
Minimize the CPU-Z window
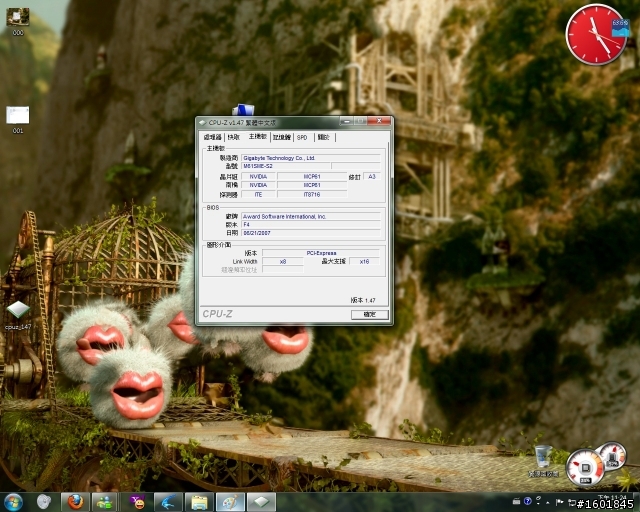click(x=347, y=121)
